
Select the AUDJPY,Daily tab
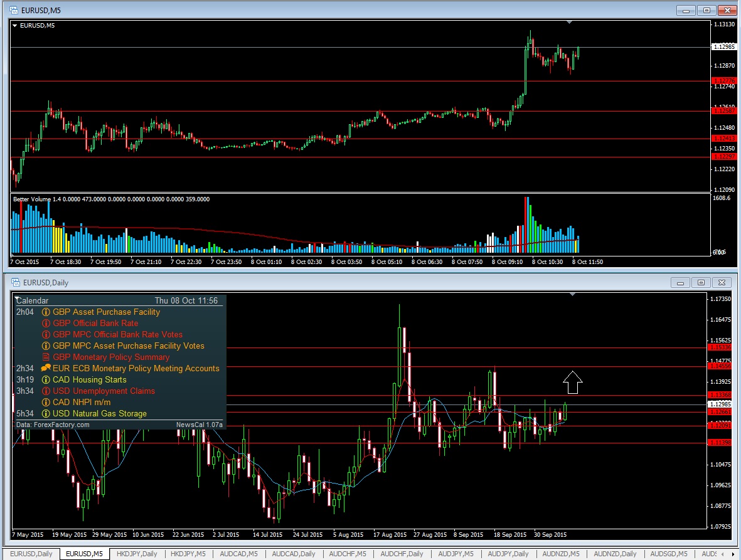tap(508, 554)
